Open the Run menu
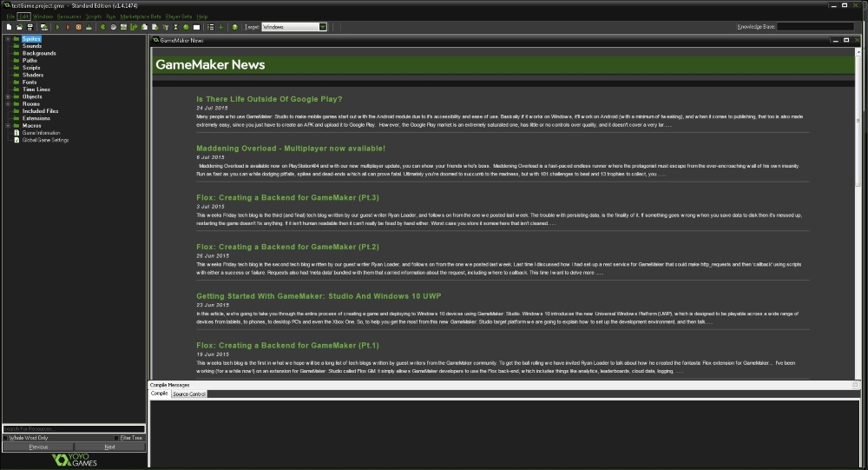This screenshot has height=470, width=868. pyautogui.click(x=111, y=17)
